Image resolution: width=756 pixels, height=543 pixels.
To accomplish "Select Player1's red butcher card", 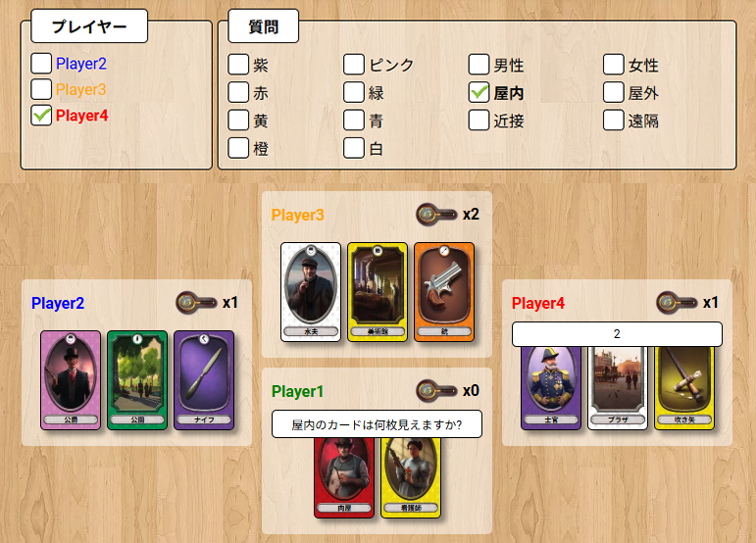I will pyautogui.click(x=344, y=477).
